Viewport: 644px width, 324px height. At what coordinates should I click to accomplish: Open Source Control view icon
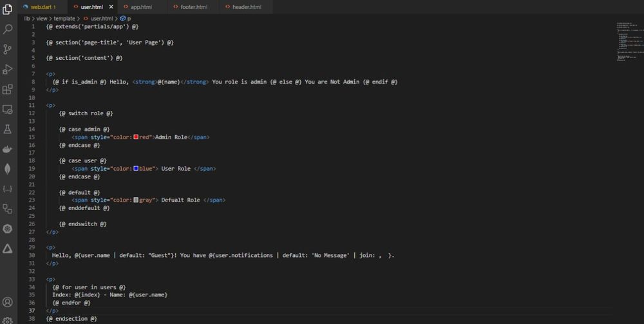pyautogui.click(x=7, y=50)
